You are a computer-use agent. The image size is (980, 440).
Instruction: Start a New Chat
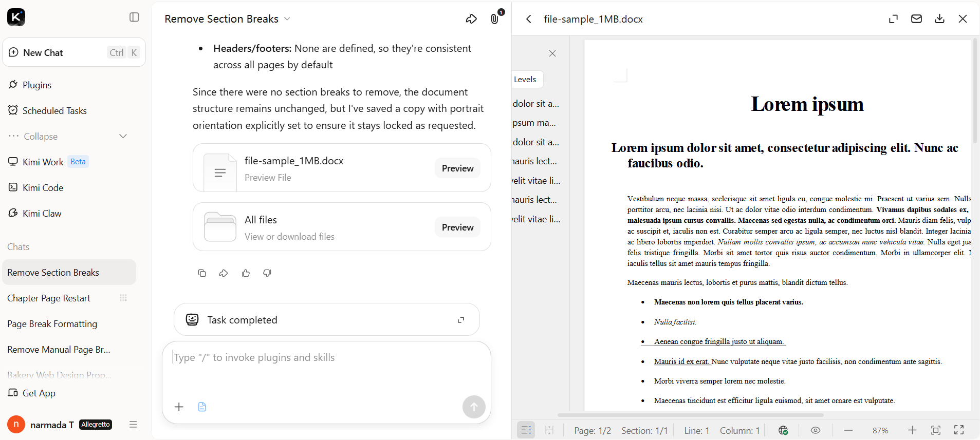pyautogui.click(x=74, y=52)
